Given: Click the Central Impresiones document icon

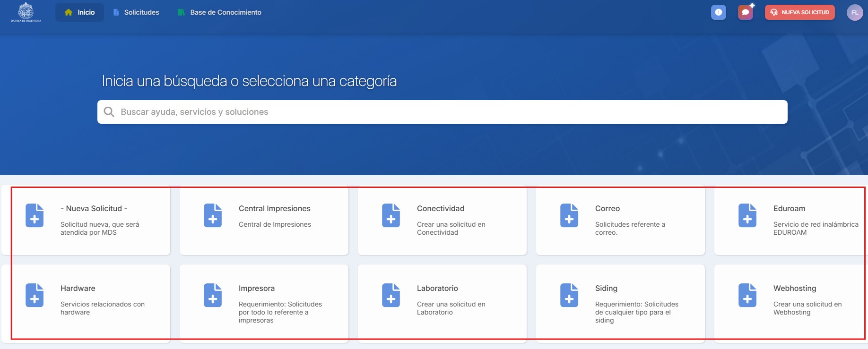Looking at the screenshot, I should [213, 215].
